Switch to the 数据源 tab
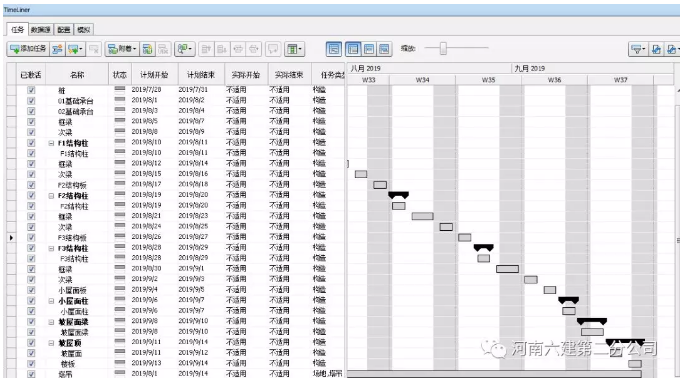This screenshot has width=691, height=384. pos(41,30)
